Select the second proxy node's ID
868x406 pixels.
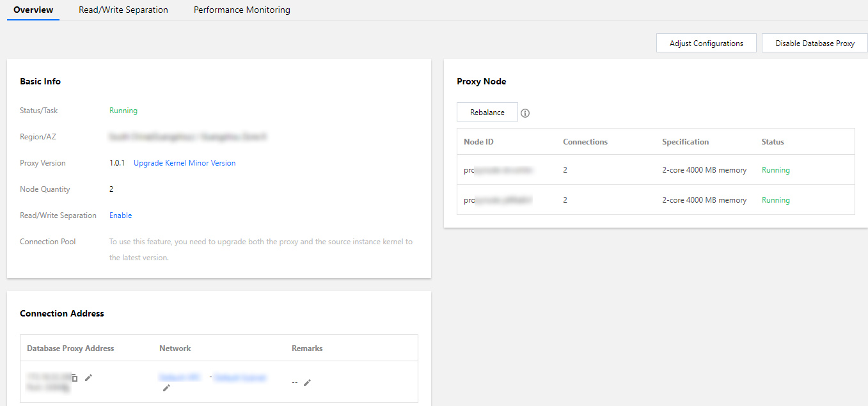[x=498, y=200]
